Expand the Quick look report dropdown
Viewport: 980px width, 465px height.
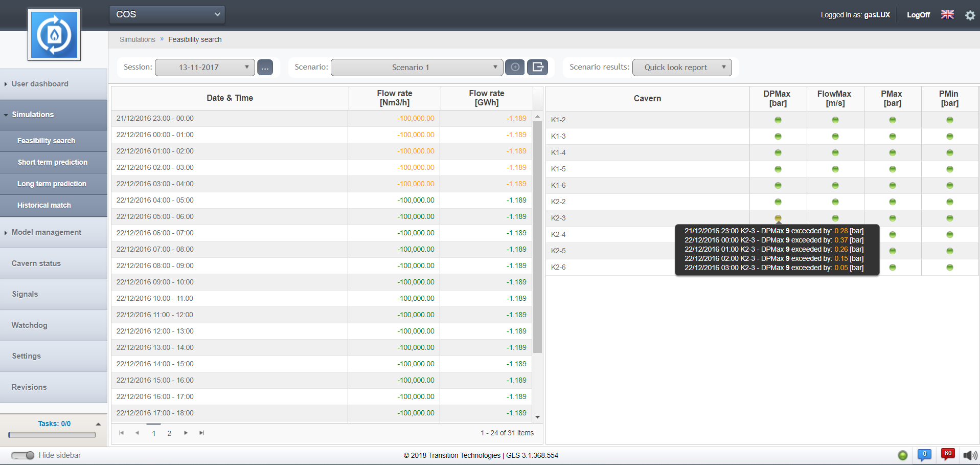[x=681, y=68]
